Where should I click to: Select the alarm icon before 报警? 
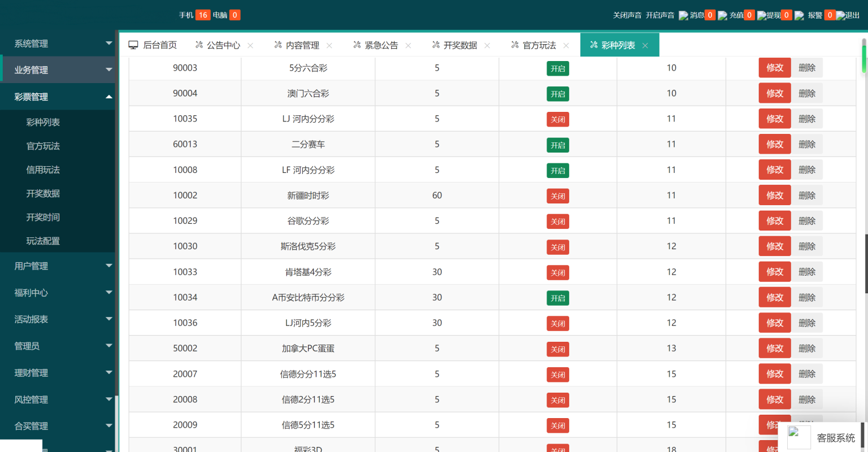799,16
